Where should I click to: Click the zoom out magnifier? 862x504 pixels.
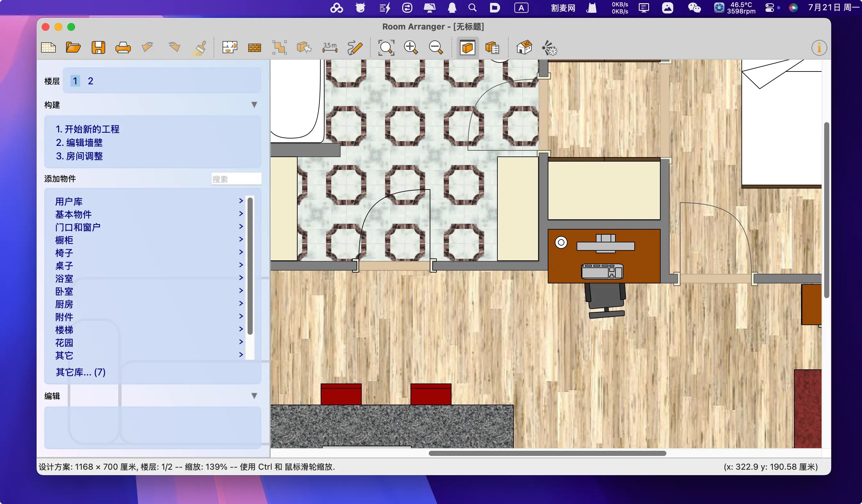435,47
